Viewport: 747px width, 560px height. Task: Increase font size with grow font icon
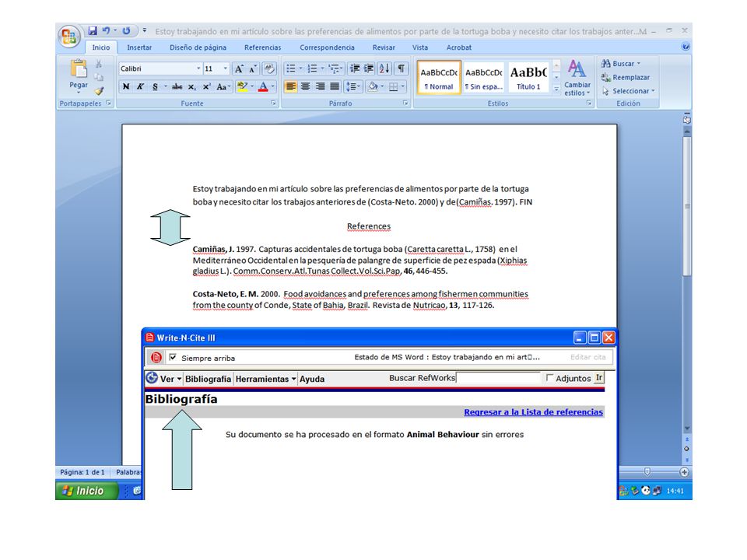(x=239, y=68)
